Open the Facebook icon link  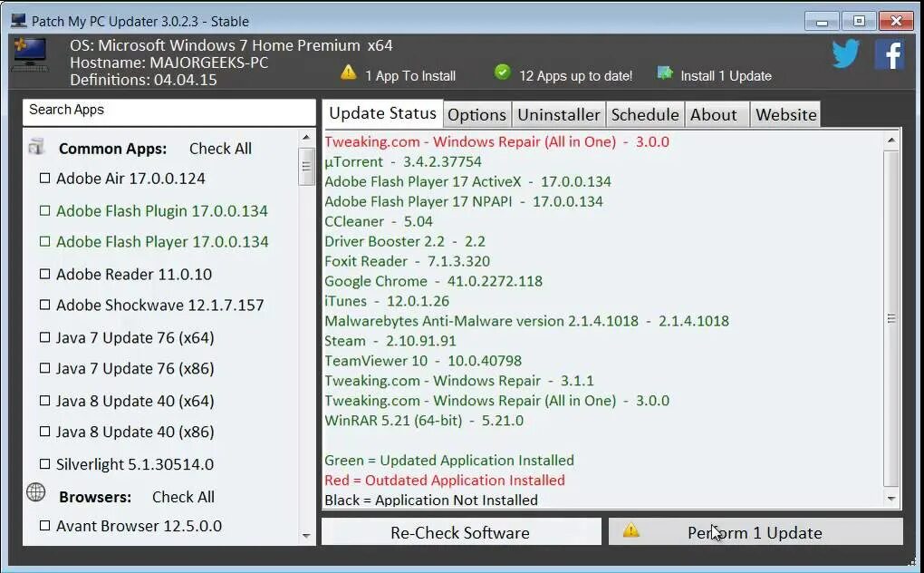pyautogui.click(x=890, y=54)
